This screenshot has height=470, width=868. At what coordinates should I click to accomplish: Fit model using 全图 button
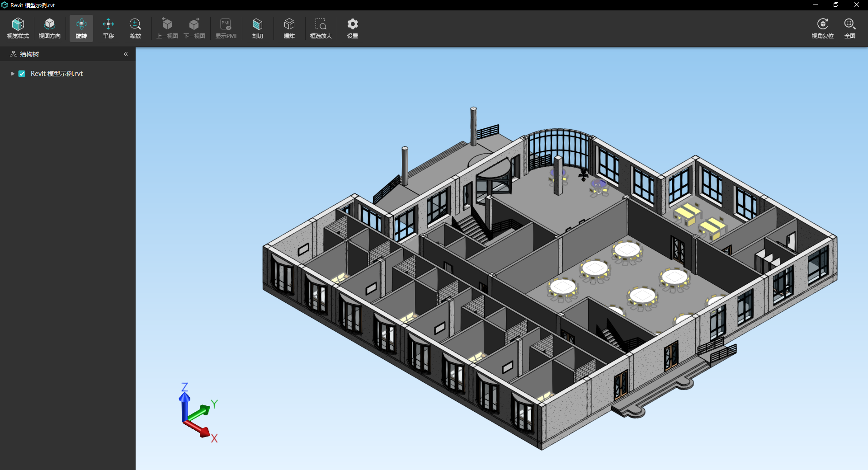pos(849,28)
